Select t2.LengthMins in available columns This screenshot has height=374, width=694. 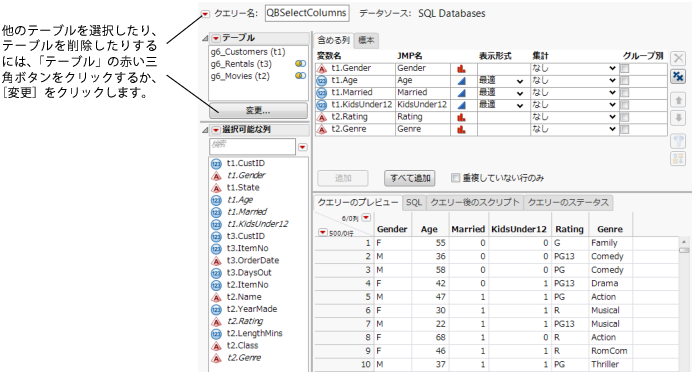[254, 333]
